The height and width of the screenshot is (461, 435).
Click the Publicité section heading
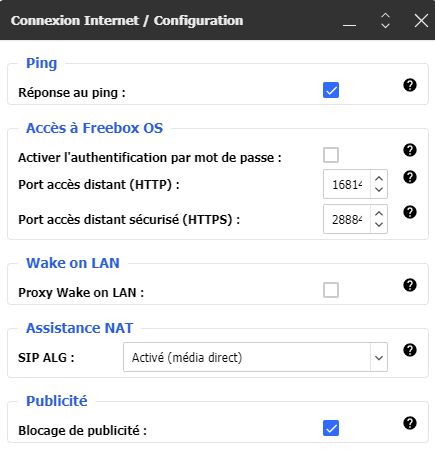57,401
